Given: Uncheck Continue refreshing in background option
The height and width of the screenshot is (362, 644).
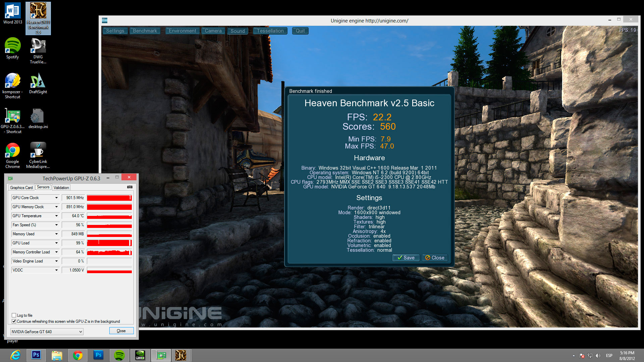Looking at the screenshot, I should coord(14,321).
